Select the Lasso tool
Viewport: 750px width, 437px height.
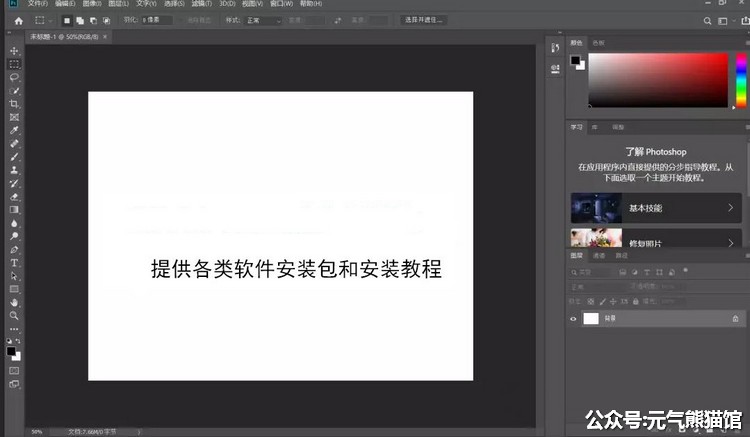(x=14, y=77)
